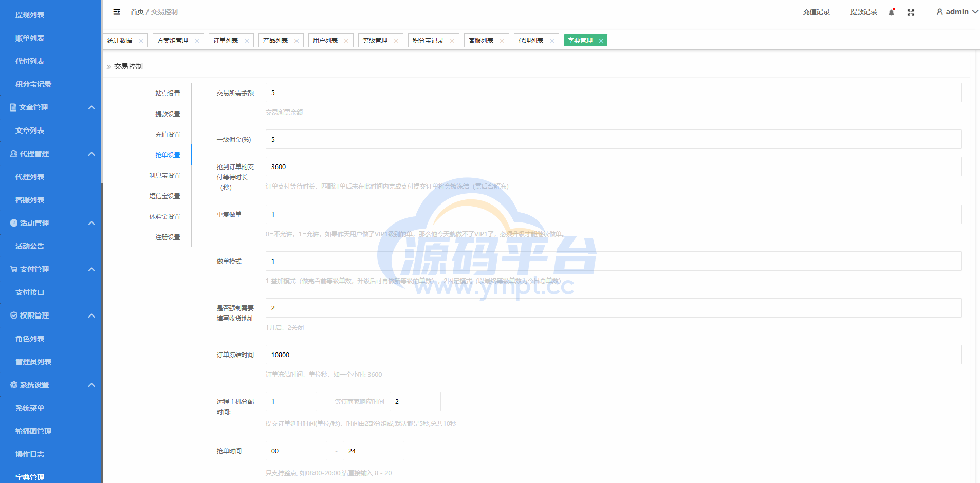Click the 支付管理 cart icon
This screenshot has width=980, height=483.
(13, 269)
